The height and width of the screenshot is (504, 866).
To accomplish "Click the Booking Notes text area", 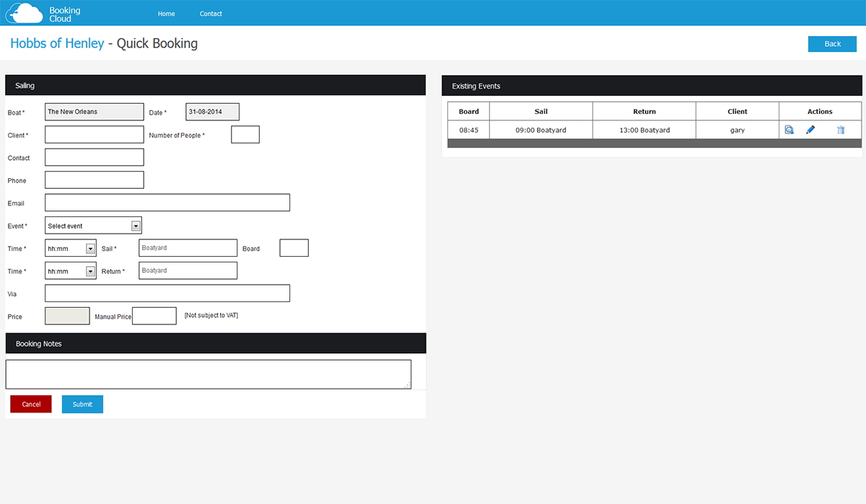I will pos(208,374).
